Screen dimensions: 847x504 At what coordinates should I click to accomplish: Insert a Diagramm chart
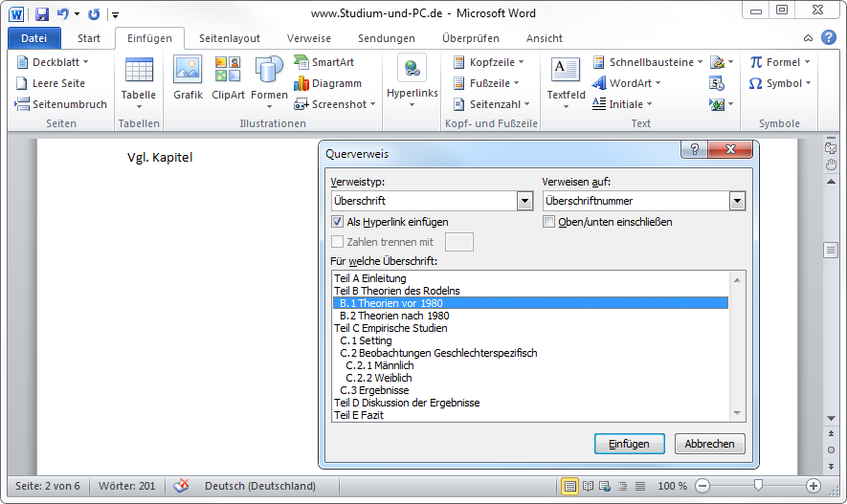[x=328, y=83]
